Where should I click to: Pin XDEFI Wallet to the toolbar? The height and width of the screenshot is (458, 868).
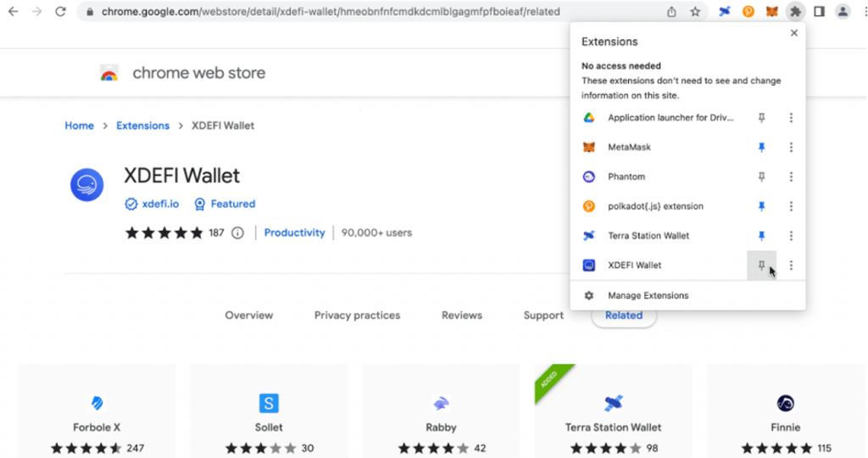[x=762, y=265]
